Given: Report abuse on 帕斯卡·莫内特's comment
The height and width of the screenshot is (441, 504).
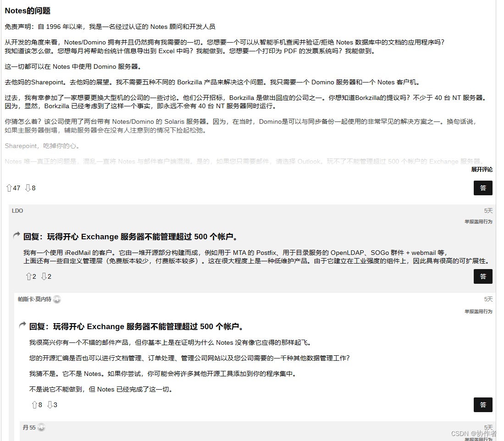Looking at the screenshot, I should (x=478, y=312).
